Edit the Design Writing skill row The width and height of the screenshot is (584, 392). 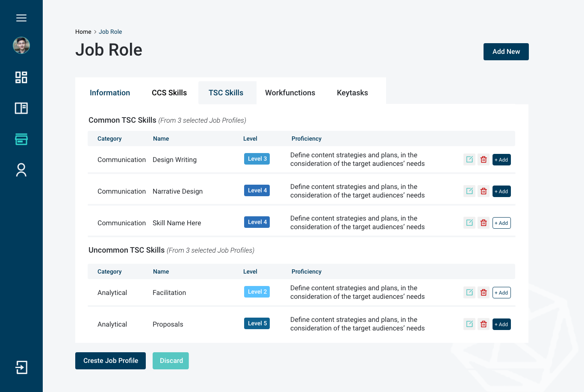pos(469,159)
